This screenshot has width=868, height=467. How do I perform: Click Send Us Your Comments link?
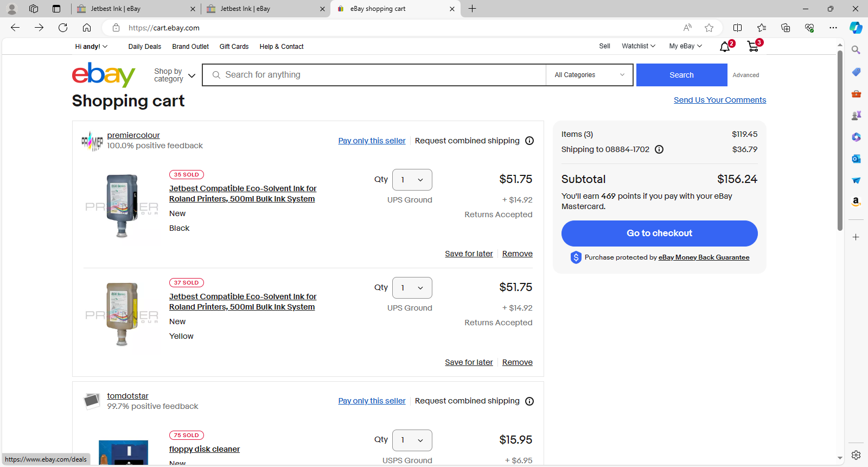point(720,100)
